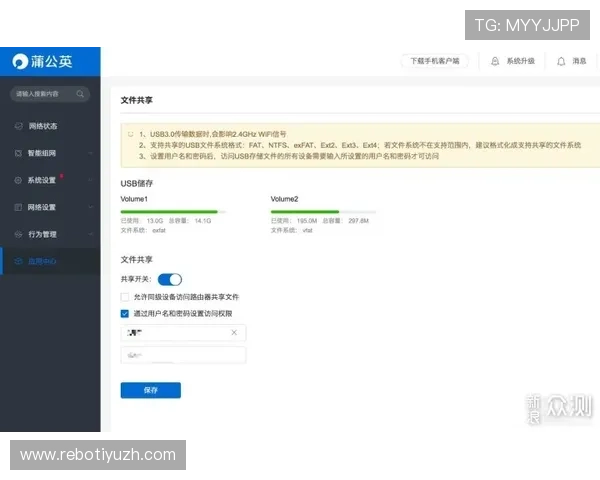This screenshot has width=600, height=480.
Task: Click the 网络设置 sidebar icon
Action: (18, 207)
